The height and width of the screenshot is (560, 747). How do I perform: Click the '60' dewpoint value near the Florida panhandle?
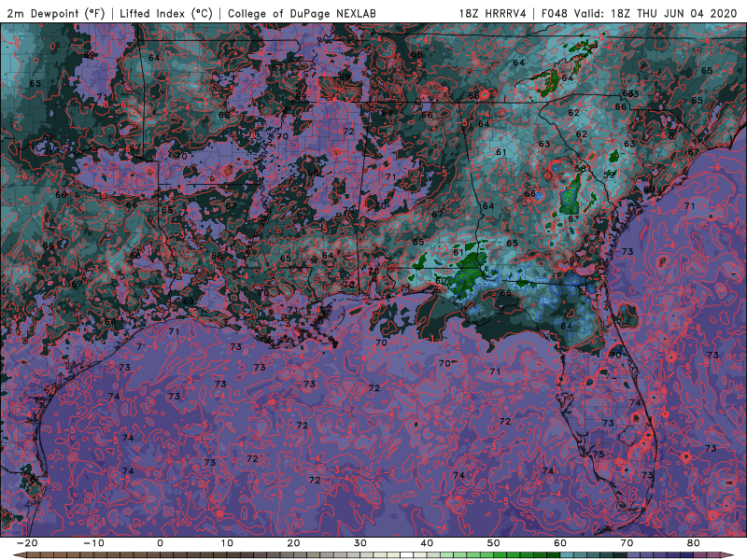[441, 281]
